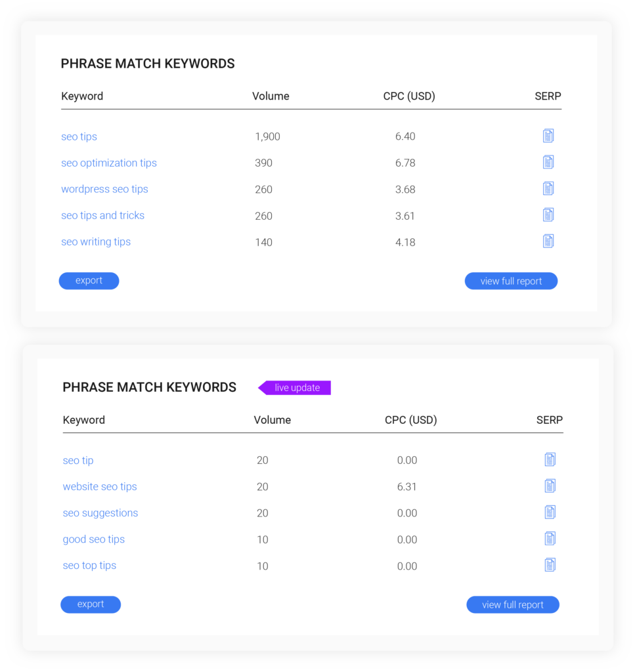This screenshot has height=672, width=635.
Task: Open SERP icon for 'seo tips'
Action: [548, 136]
